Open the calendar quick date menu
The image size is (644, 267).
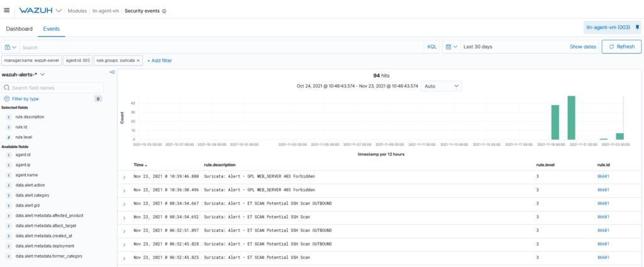[452, 47]
